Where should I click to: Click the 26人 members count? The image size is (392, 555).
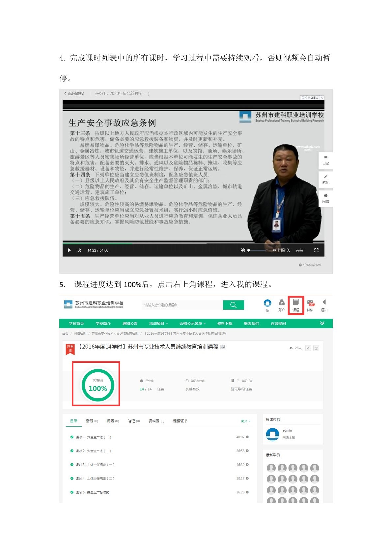click(x=295, y=348)
